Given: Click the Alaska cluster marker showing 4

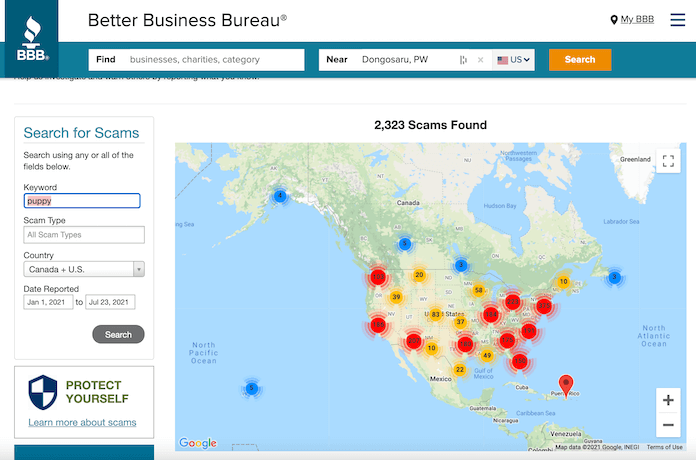Looking at the screenshot, I should coord(280,196).
